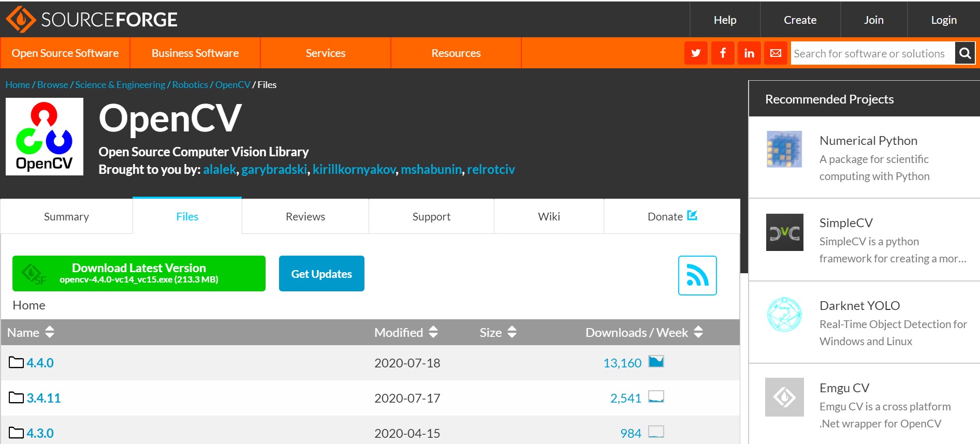Viewport: 980px width, 444px height.
Task: Open the Open Source Software menu
Action: point(65,53)
